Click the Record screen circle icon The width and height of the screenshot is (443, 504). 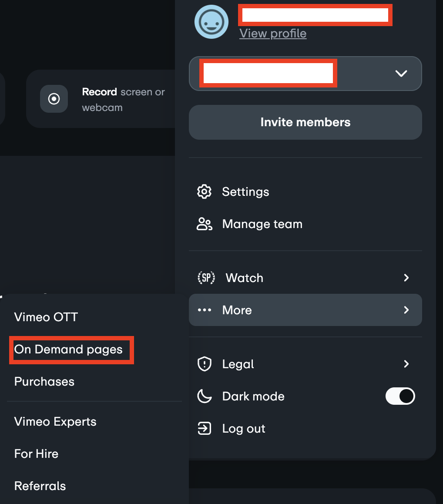54,99
